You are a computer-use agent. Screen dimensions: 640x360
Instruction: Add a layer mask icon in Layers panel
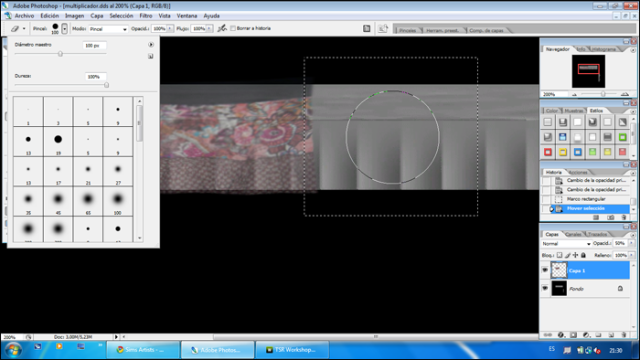[573, 335]
